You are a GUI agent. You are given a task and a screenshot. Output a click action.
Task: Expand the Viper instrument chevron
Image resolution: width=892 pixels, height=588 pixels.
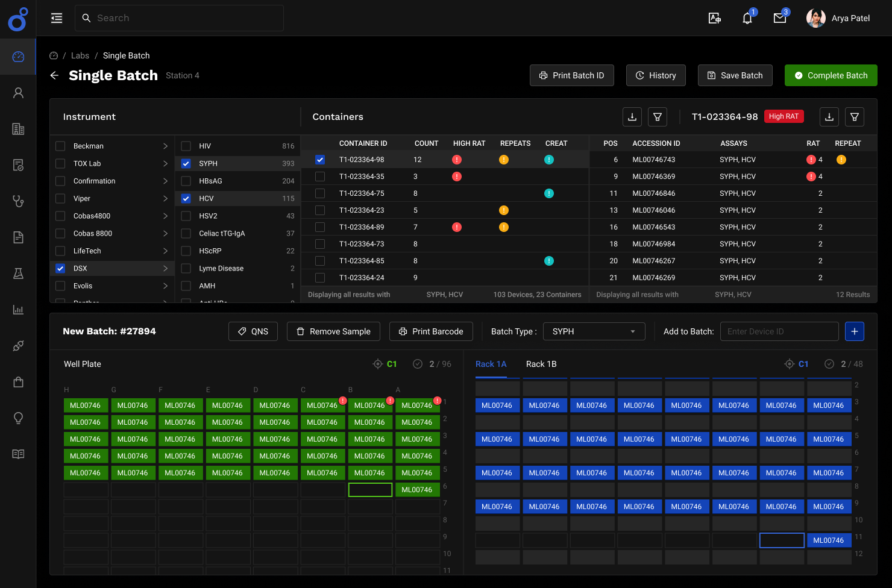point(165,198)
